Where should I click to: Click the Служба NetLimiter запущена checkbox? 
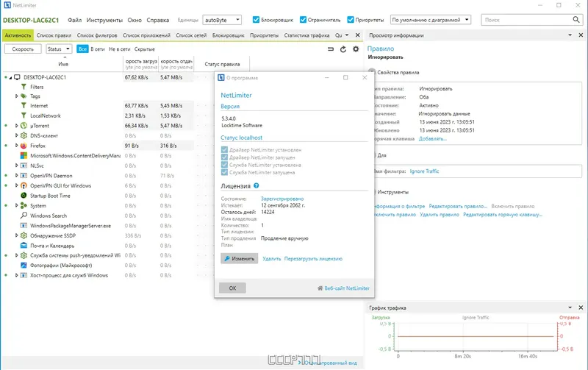(x=224, y=172)
